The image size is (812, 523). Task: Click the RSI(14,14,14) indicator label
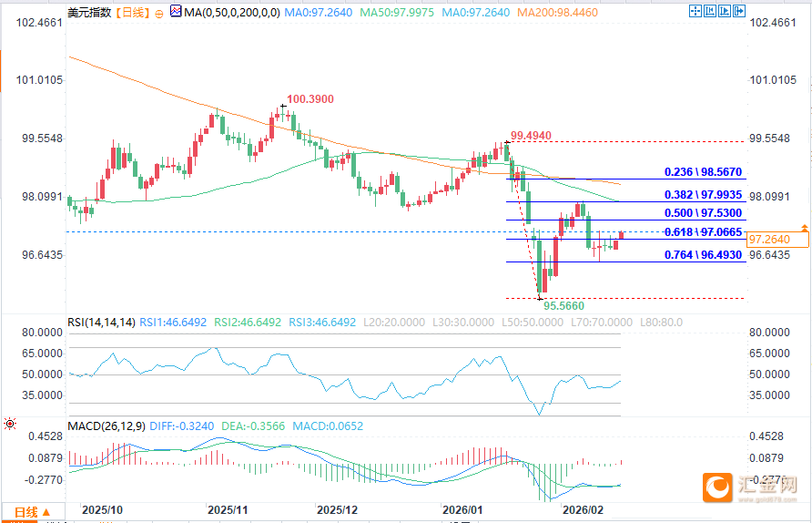pos(102,323)
